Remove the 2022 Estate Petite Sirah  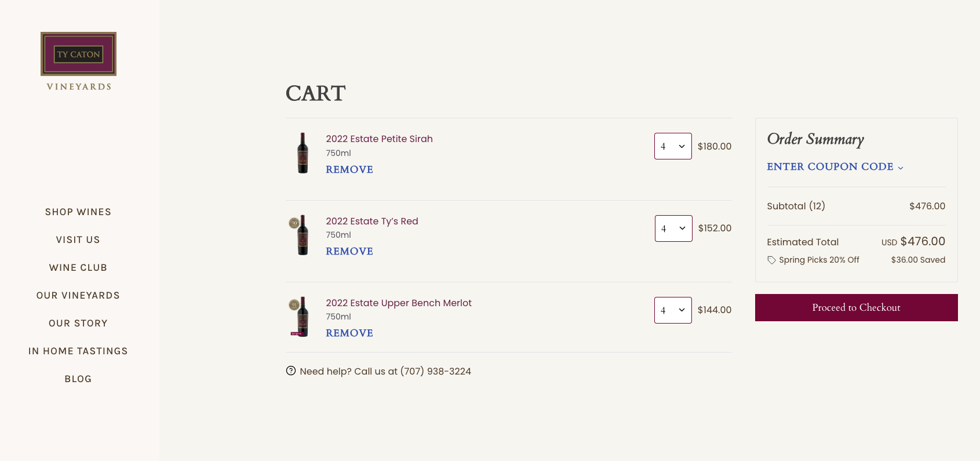[349, 170]
